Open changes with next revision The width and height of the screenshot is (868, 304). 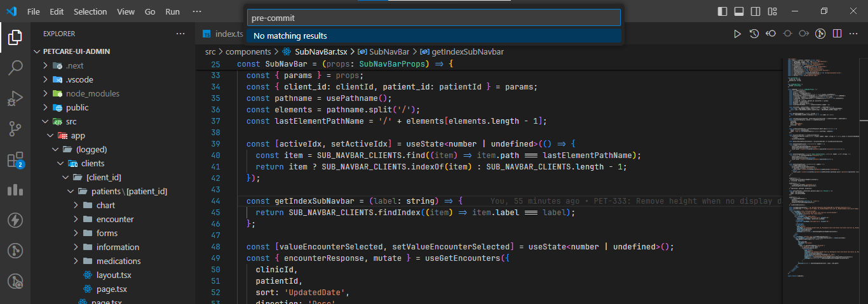point(804,34)
